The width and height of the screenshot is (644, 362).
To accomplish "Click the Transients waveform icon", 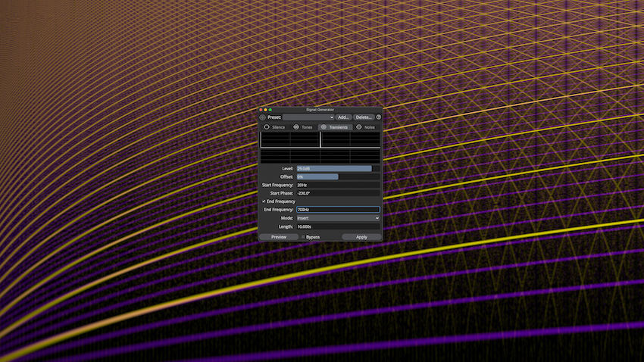I will point(324,127).
